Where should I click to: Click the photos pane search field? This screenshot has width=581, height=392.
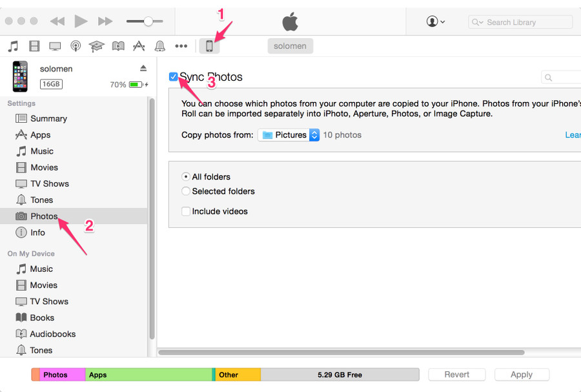(561, 77)
